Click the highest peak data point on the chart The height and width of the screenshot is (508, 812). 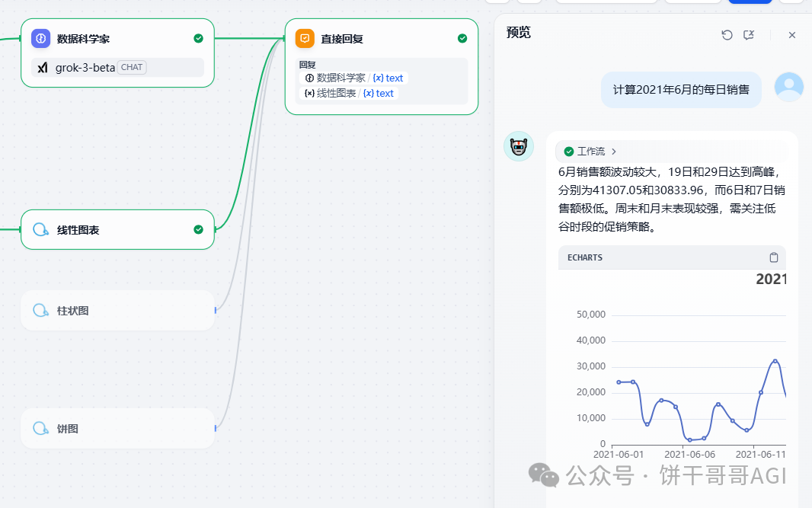point(775,361)
